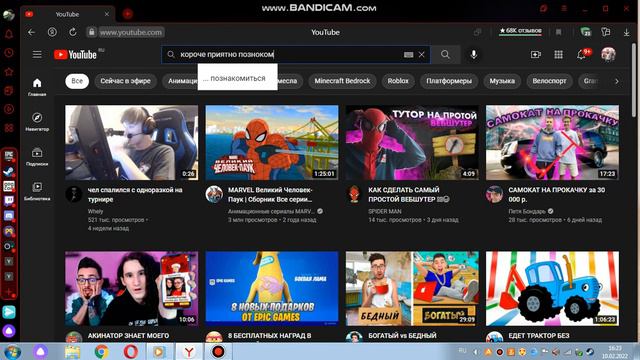Click the magnifier search button
The width and height of the screenshot is (640, 360).
tap(445, 54)
